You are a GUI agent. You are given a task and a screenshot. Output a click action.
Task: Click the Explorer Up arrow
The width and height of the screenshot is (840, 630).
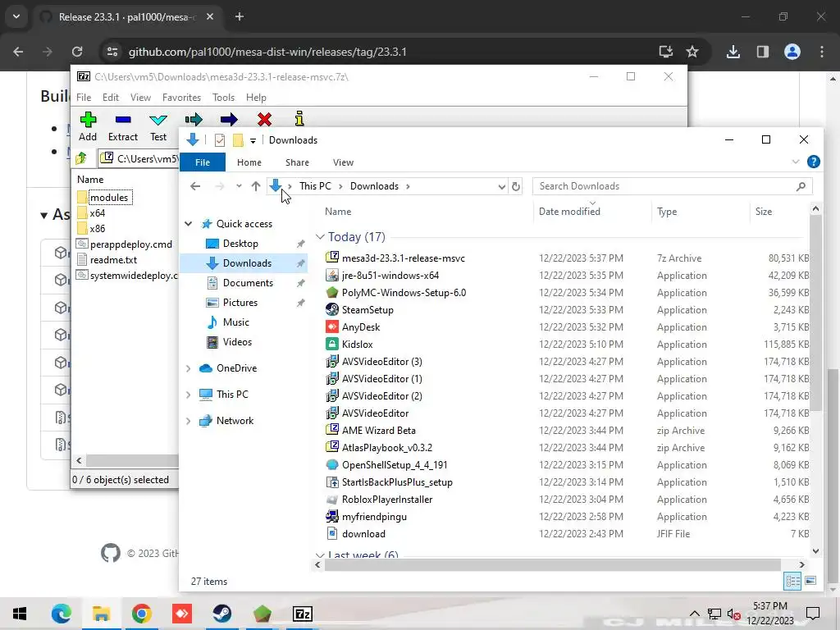[x=256, y=186]
